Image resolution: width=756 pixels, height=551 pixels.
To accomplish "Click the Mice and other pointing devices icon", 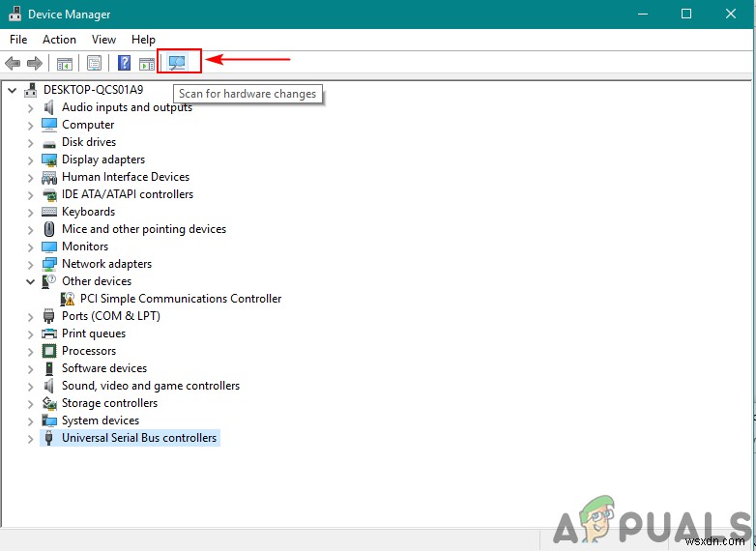I will (x=49, y=229).
